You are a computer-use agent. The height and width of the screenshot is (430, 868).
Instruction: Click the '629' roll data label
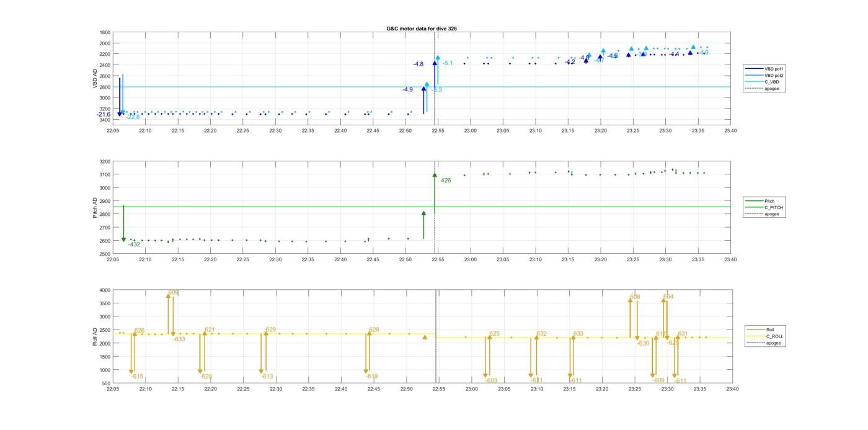click(271, 330)
